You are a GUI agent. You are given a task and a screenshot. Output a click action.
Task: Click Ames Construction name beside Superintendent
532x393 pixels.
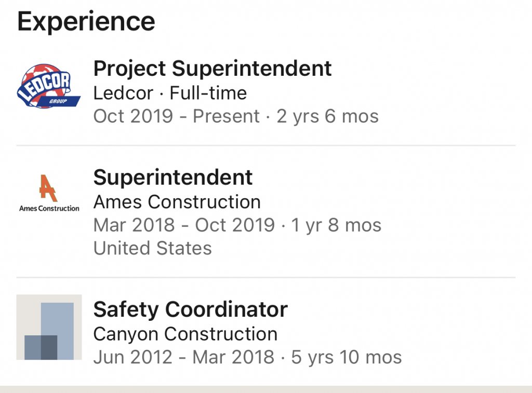(x=177, y=202)
